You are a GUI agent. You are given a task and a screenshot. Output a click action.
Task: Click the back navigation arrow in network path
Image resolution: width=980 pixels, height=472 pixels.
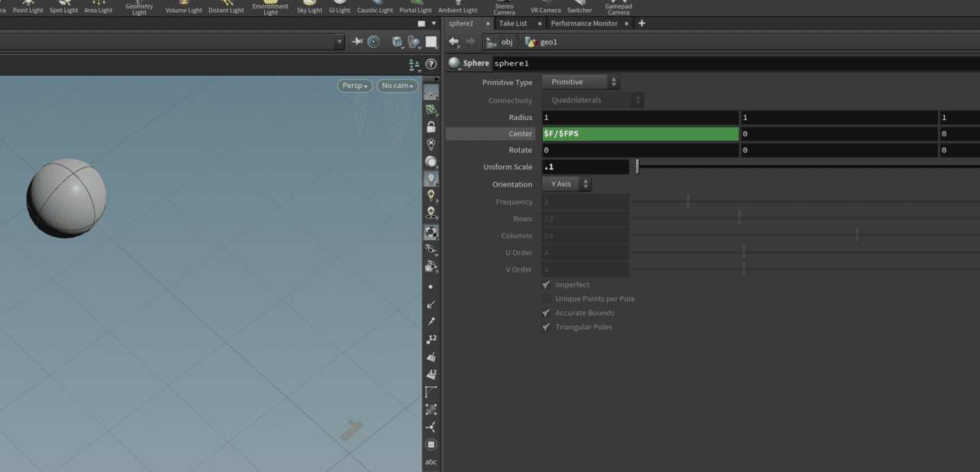(454, 42)
